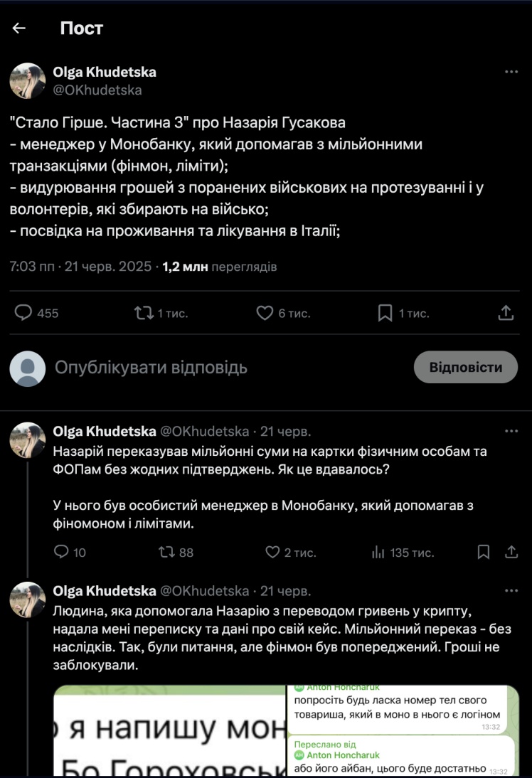Click the back arrow icon
532x778 pixels.
(19, 28)
